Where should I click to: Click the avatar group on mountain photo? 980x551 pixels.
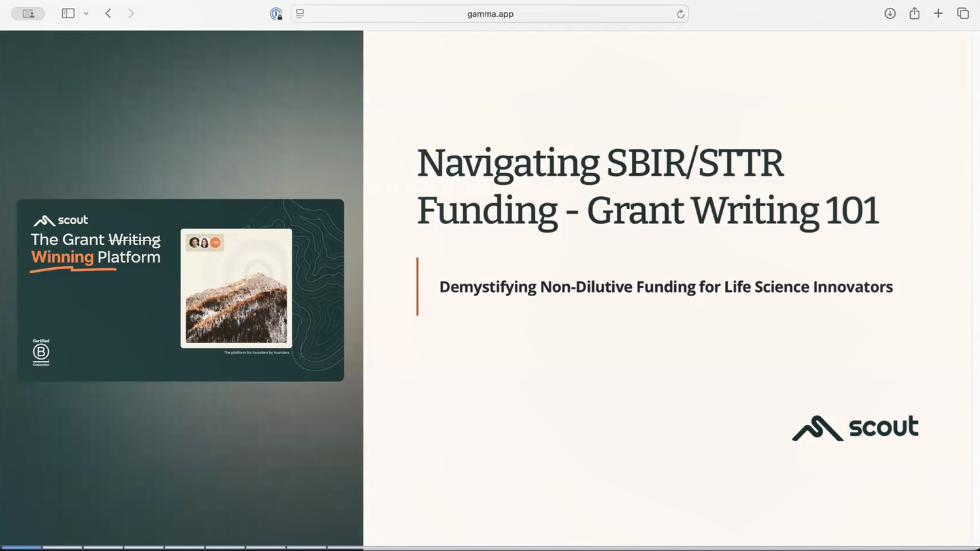tap(205, 242)
